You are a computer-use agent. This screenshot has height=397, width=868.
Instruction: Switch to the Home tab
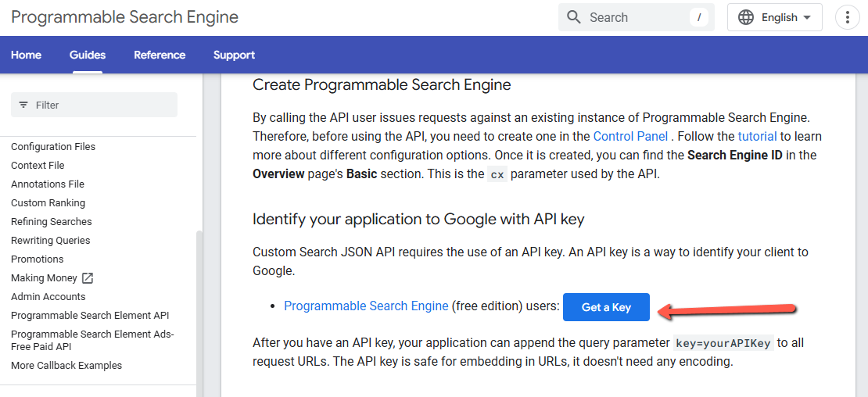26,55
